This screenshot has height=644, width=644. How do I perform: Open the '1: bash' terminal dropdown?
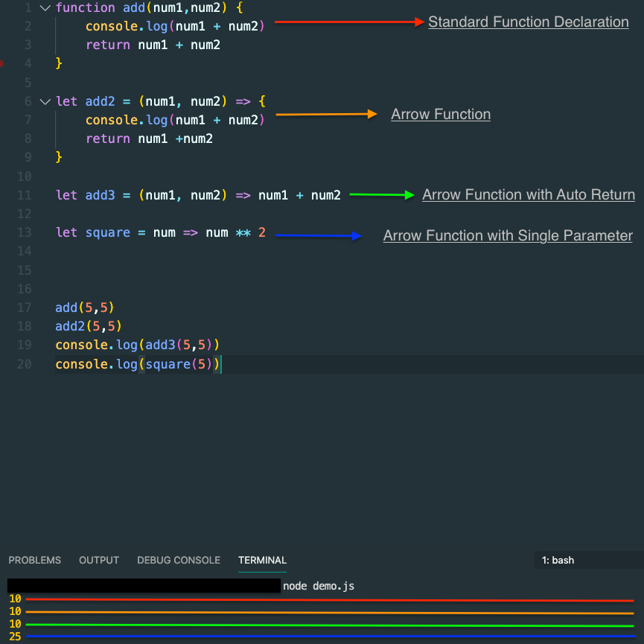pos(589,560)
